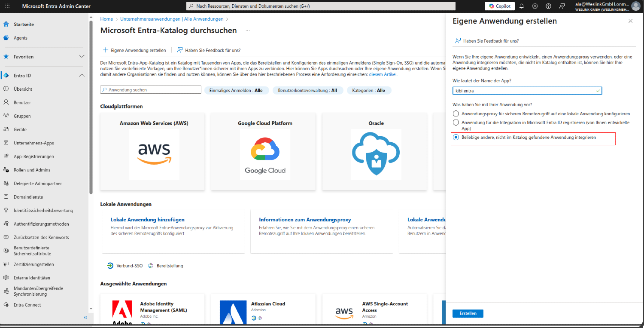644x328 pixels.
Task: Open the settings gear icon
Action: tap(535, 6)
